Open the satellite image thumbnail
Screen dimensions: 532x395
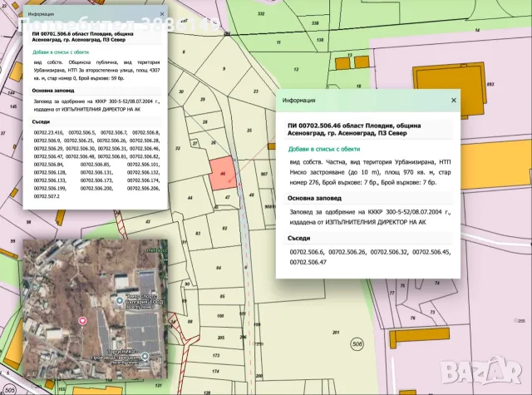[95, 309]
